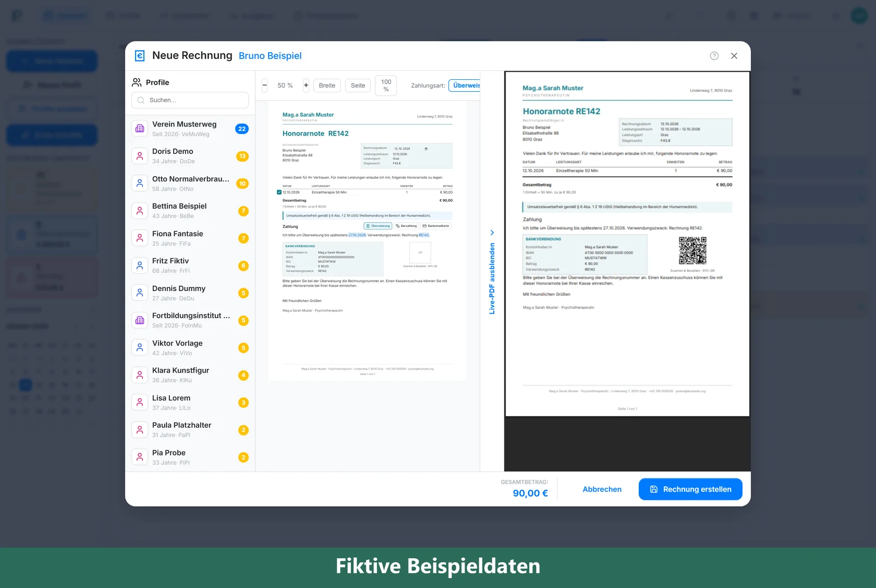The width and height of the screenshot is (876, 588).
Task: Click Abbrechen to cancel invoice
Action: click(602, 489)
